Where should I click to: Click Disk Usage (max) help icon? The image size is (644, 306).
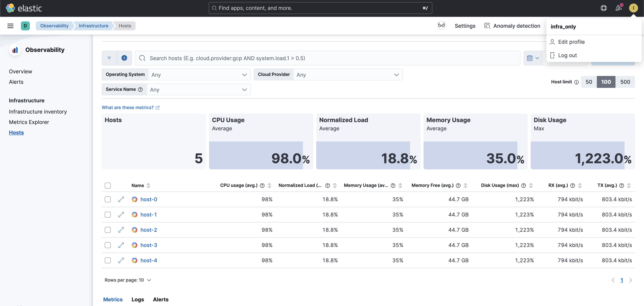click(x=523, y=185)
